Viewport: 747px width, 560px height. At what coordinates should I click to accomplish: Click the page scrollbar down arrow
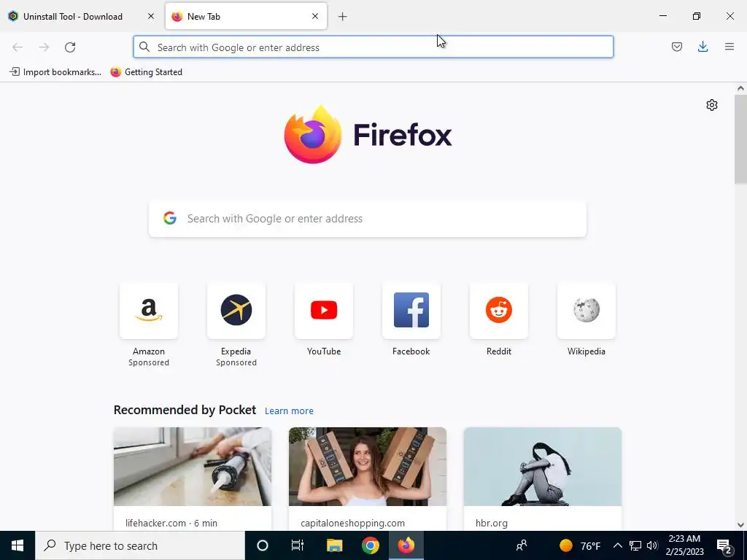pyautogui.click(x=740, y=525)
